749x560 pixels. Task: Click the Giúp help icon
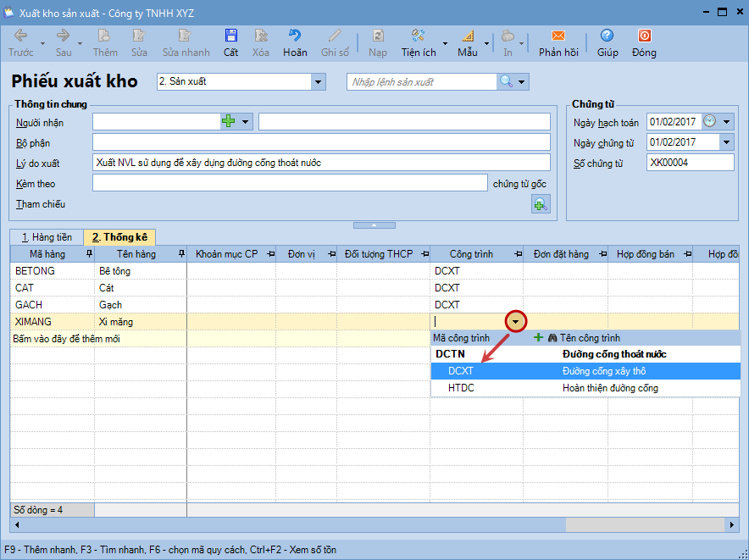[607, 36]
